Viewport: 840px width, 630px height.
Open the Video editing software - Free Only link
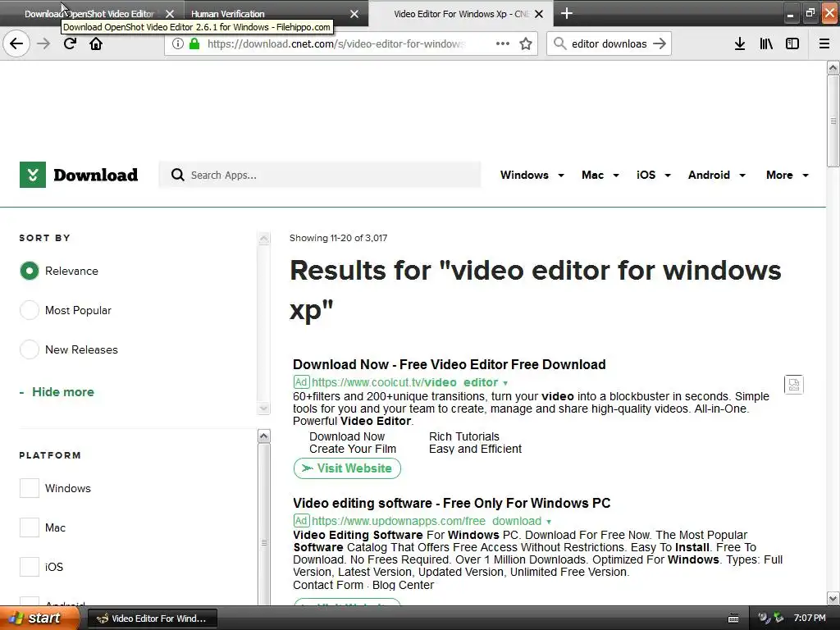(452, 503)
